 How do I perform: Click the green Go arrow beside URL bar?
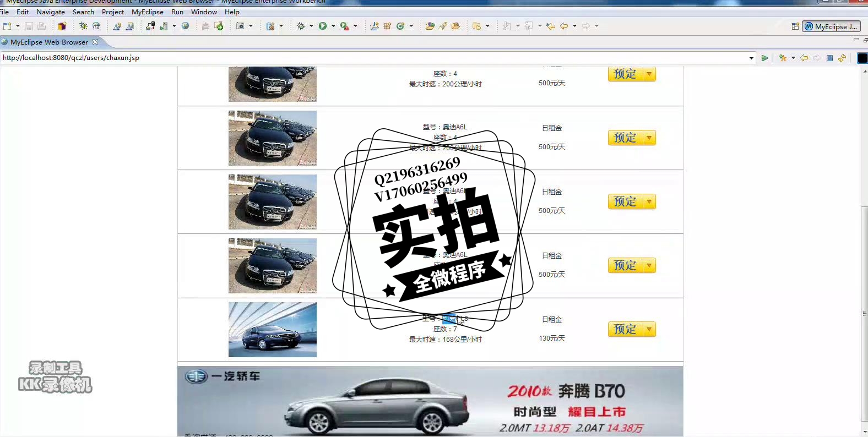(764, 58)
